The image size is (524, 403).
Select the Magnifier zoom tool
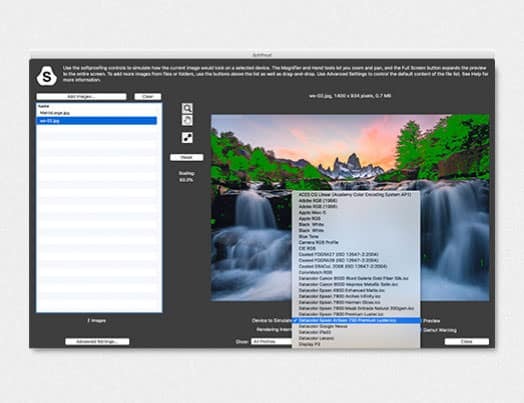pos(187,108)
